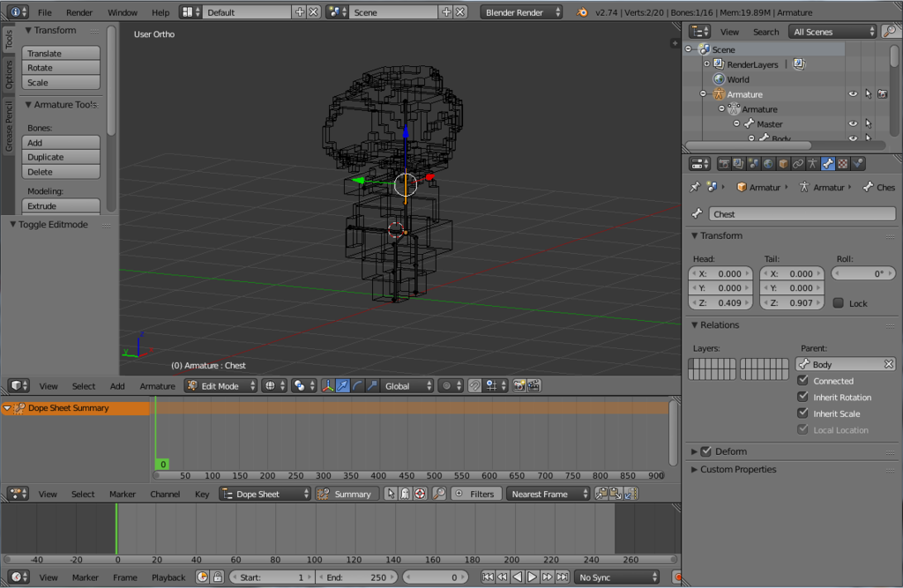
Task: Collapse the Transform panel in properties
Action: pos(695,235)
